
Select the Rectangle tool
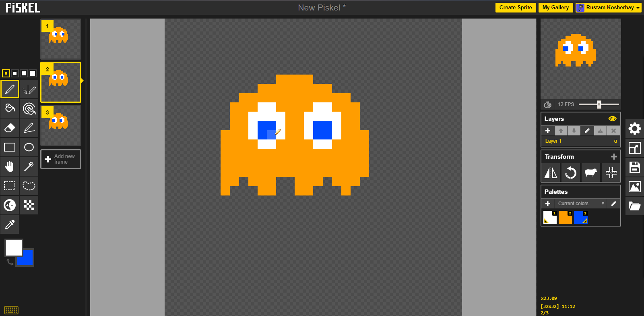(10, 147)
